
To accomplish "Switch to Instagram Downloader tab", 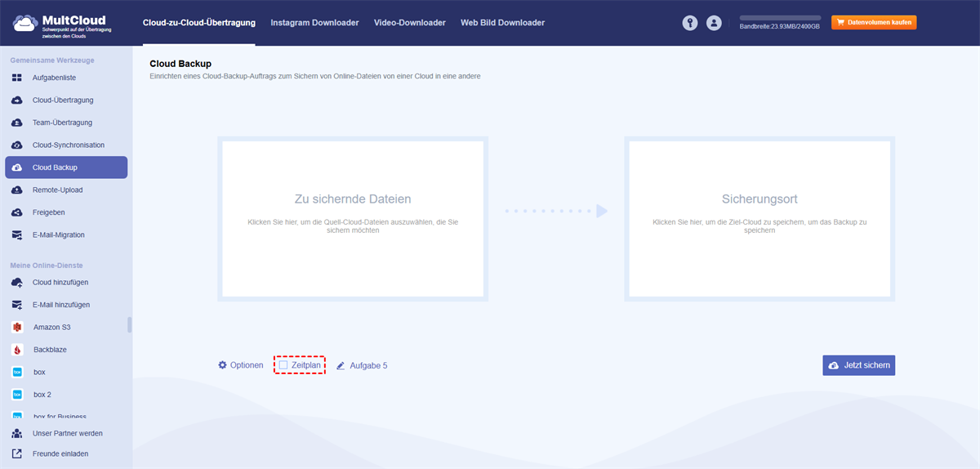I will 314,23.
